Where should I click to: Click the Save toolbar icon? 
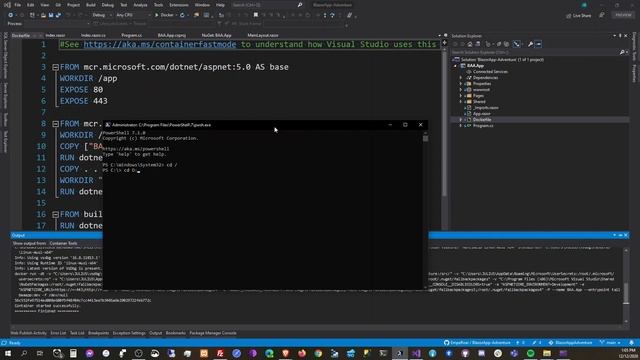[51, 15]
